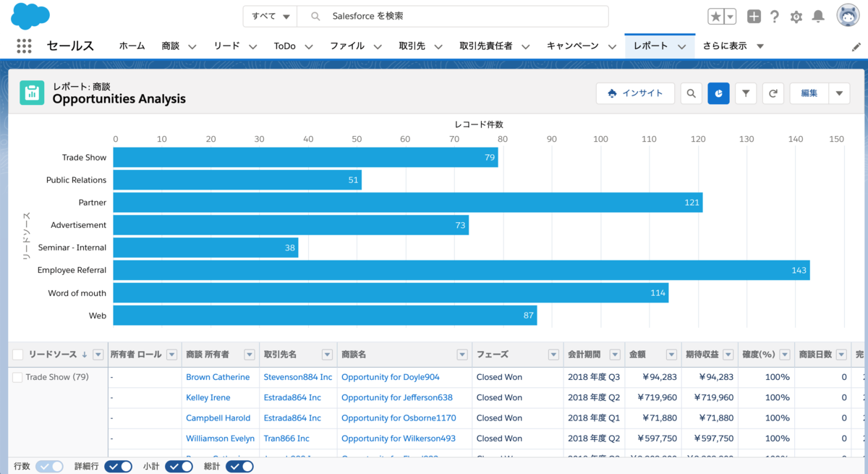
Task: Click the 2018 年度 Q1 period cell
Action: (x=594, y=418)
